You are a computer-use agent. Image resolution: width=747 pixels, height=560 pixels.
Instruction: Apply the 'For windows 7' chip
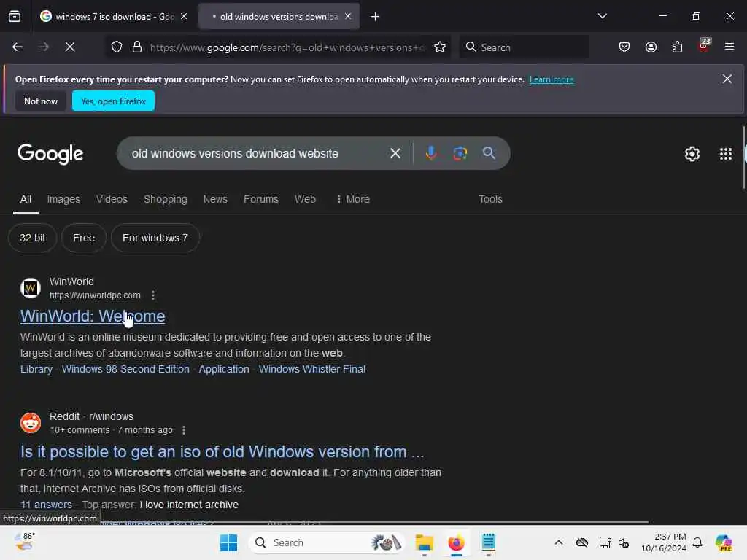(155, 238)
